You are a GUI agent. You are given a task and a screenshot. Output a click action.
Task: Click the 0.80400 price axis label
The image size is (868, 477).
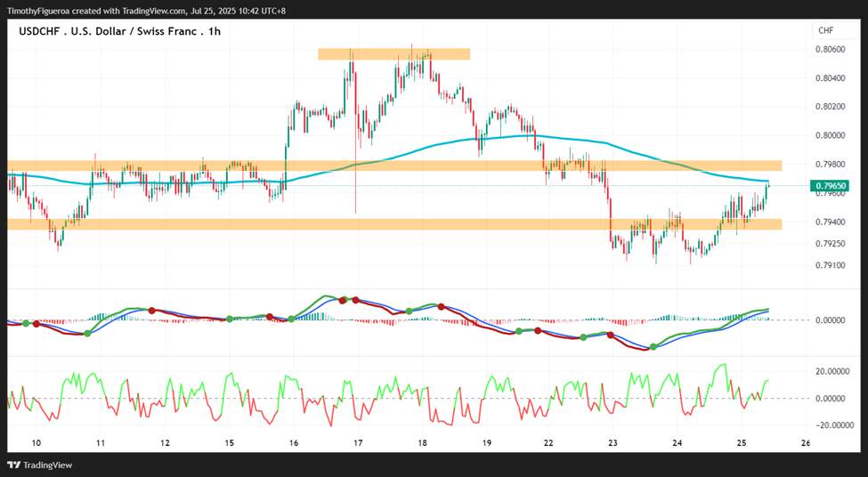tap(830, 78)
